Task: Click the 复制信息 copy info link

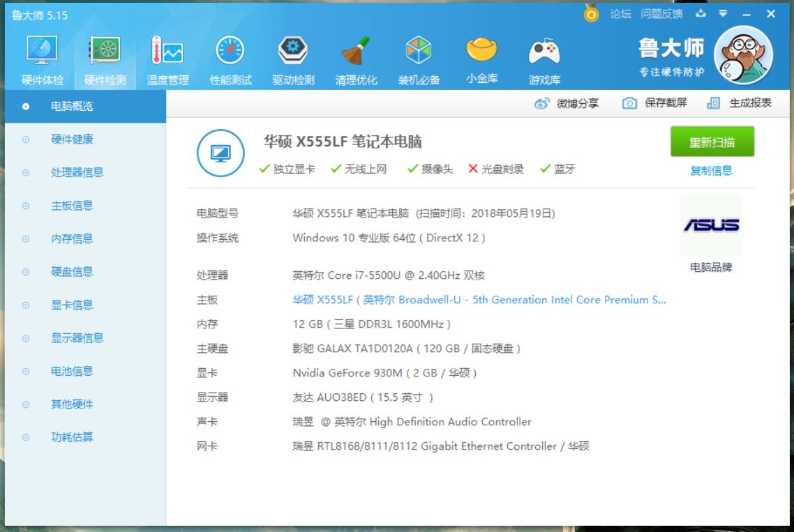Action: (x=711, y=171)
